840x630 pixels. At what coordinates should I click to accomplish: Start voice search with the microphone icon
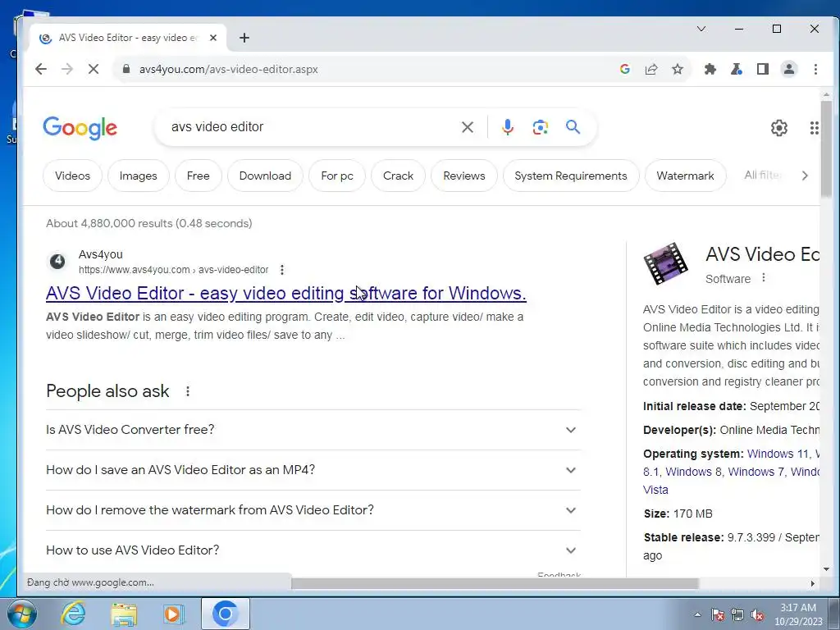point(507,127)
